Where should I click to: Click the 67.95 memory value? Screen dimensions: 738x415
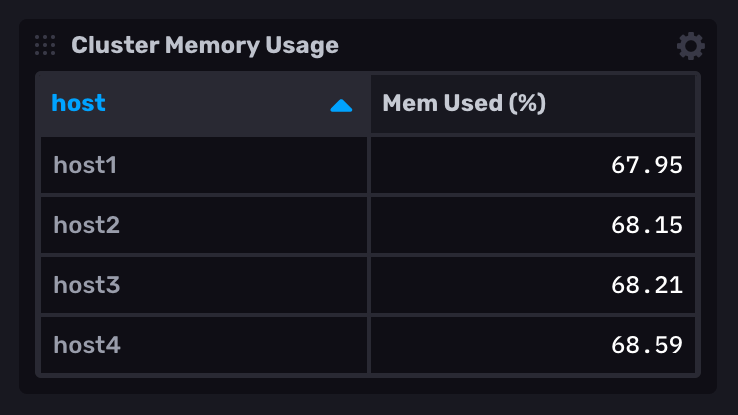[646, 165]
